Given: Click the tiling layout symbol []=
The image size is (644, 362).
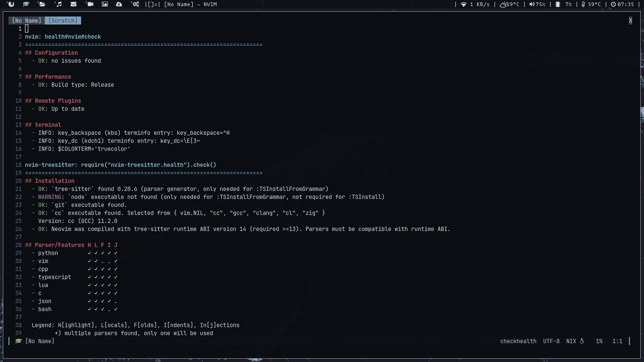Looking at the screenshot, I should coord(152,4).
